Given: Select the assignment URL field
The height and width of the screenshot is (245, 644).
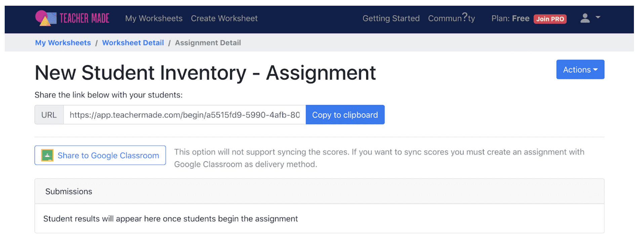Looking at the screenshot, I should [184, 114].
